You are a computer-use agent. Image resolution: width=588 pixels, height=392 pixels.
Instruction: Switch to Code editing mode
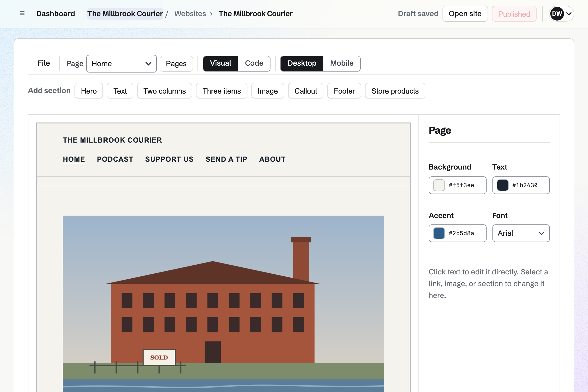click(x=254, y=63)
